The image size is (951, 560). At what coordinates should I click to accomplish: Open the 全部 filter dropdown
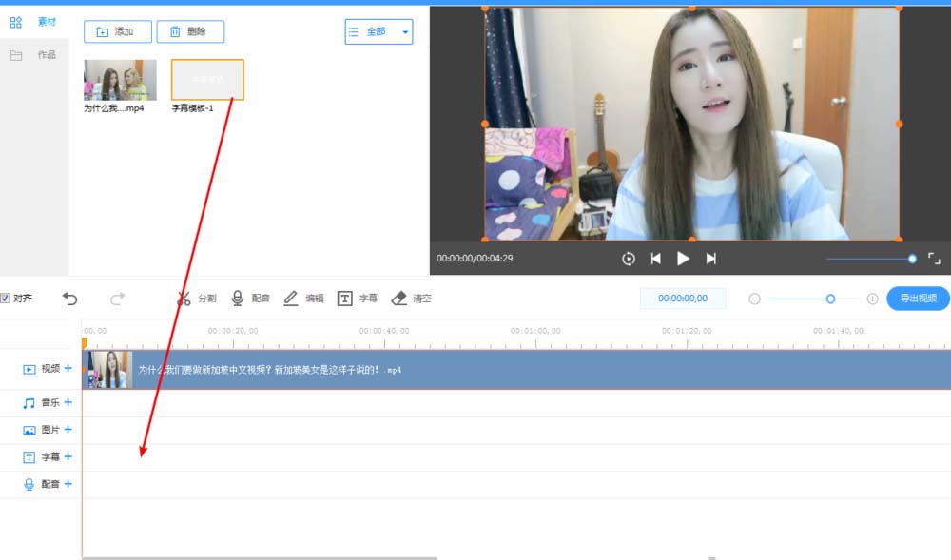pos(378,31)
